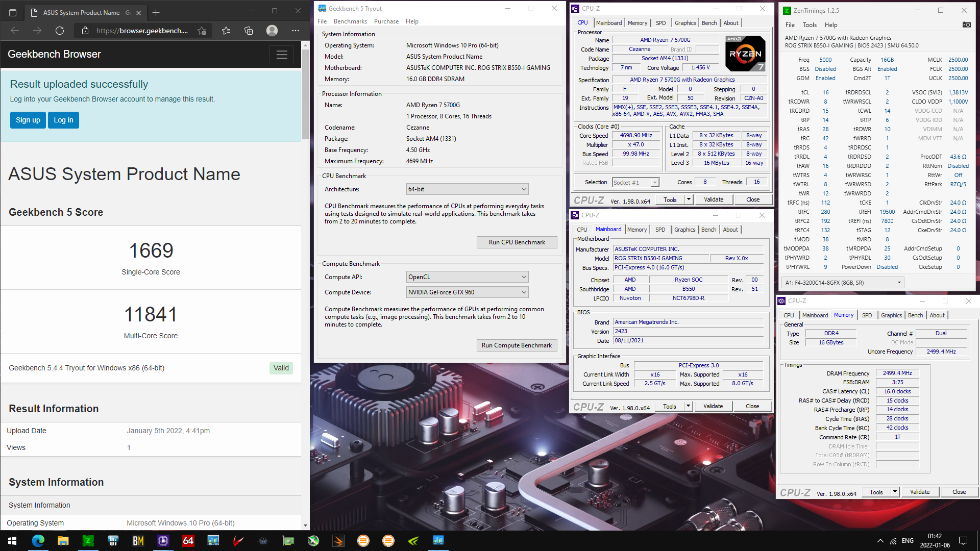The height and width of the screenshot is (551, 980).
Task: Open ZenTimings Tools menu
Action: coord(810,25)
